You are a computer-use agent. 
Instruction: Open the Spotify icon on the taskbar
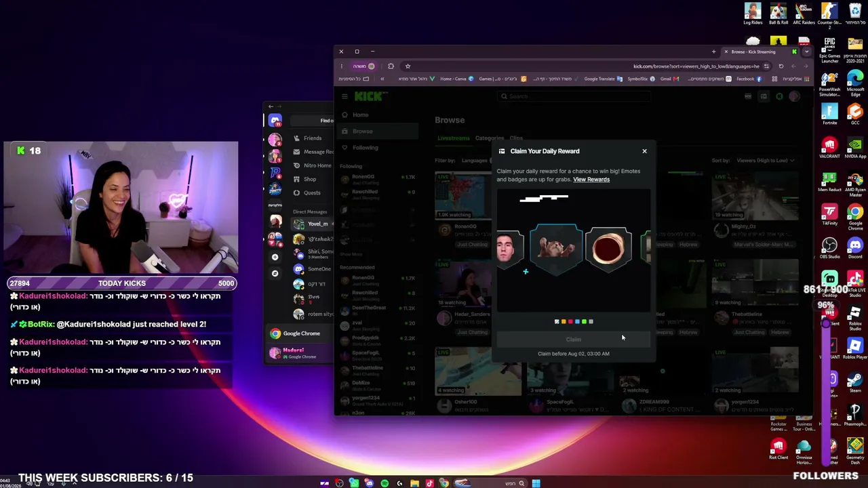point(384,483)
